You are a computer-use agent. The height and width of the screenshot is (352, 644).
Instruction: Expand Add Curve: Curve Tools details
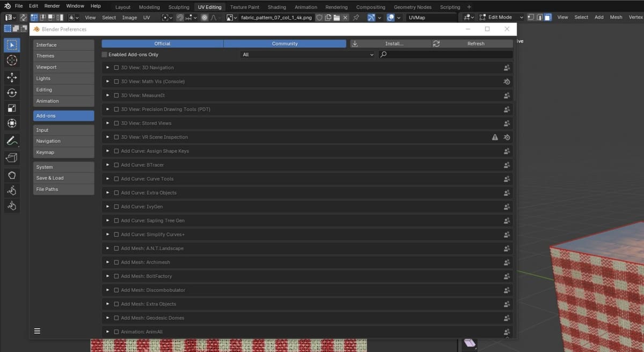pyautogui.click(x=108, y=179)
